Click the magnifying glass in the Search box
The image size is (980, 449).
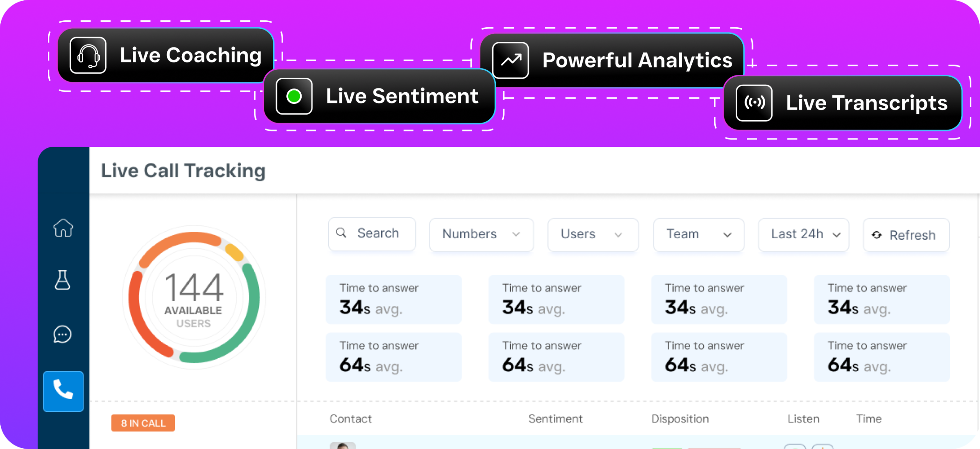coord(342,233)
